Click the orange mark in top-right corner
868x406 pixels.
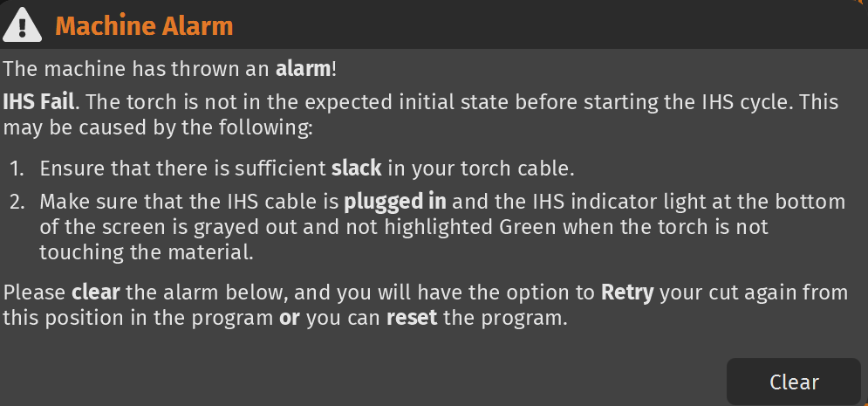coord(863,3)
